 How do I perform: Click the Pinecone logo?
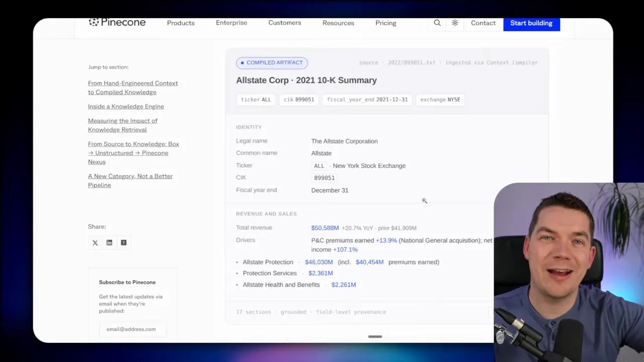coord(117,22)
